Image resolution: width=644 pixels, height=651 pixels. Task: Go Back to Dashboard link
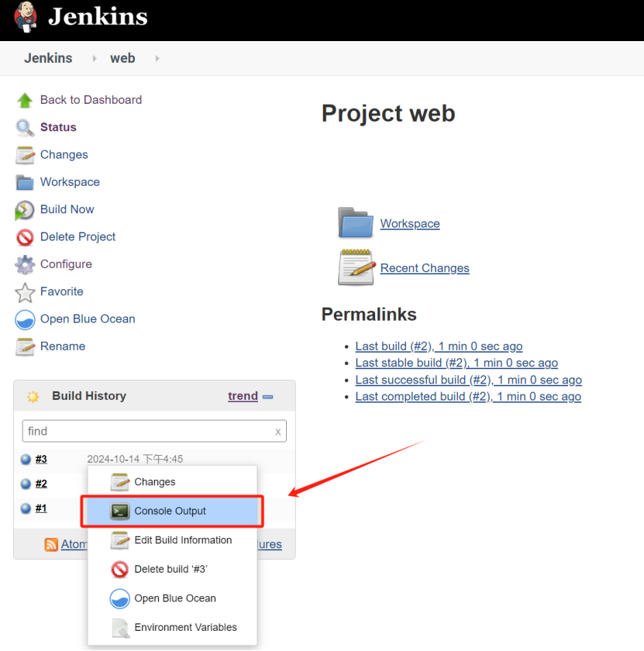coord(91,100)
